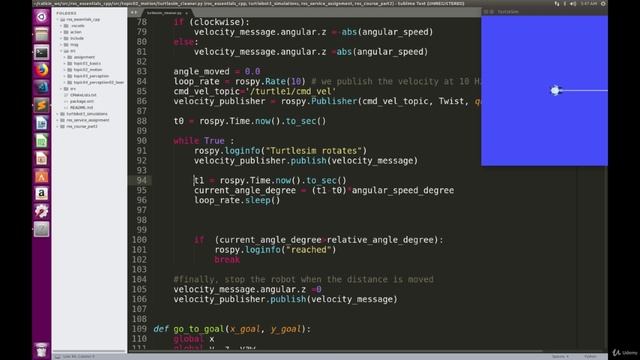Open LibreOffice Writer from the launcher
This screenshot has height=360, width=640.
point(41,123)
